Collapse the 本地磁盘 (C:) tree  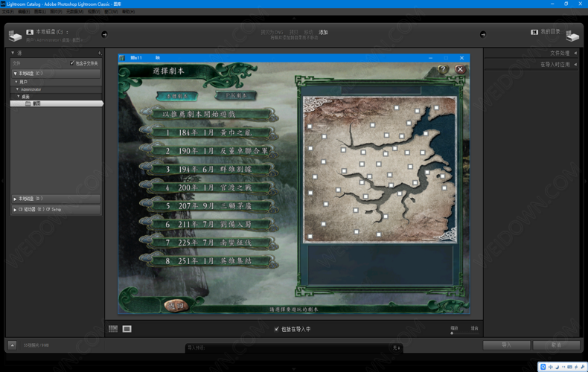pos(15,74)
